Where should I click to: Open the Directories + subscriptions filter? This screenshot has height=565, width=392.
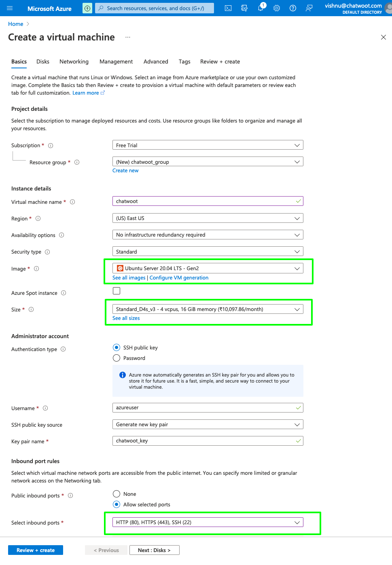point(244,8)
